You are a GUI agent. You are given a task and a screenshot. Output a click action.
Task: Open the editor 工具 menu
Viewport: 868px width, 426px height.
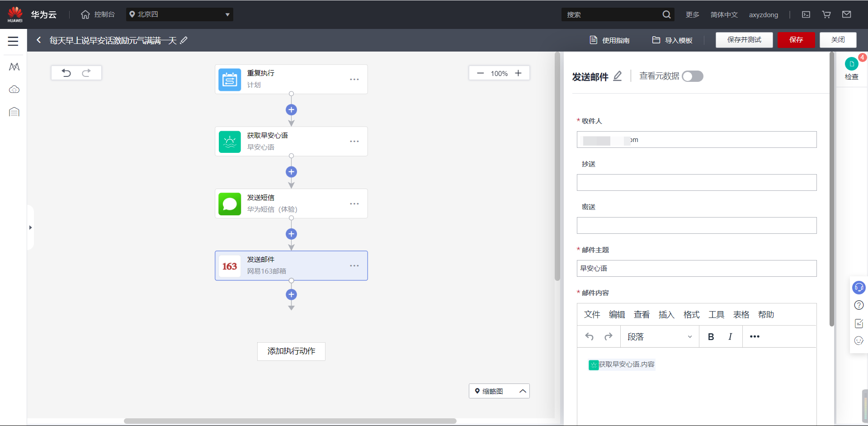tap(716, 315)
